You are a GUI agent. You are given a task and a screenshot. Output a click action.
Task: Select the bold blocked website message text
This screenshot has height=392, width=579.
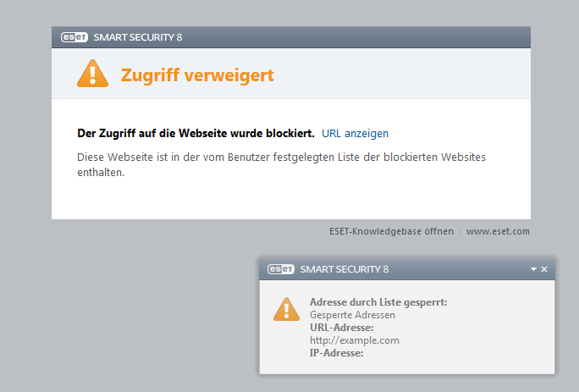pyautogui.click(x=196, y=134)
